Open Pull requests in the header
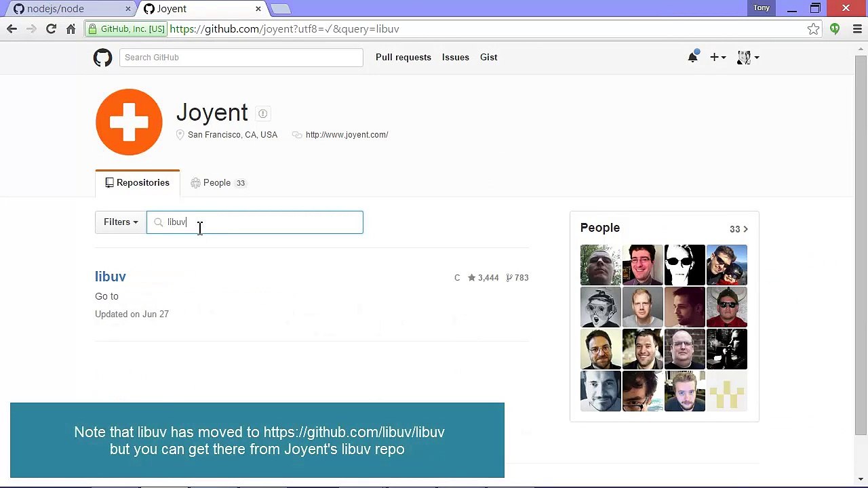 coord(403,58)
